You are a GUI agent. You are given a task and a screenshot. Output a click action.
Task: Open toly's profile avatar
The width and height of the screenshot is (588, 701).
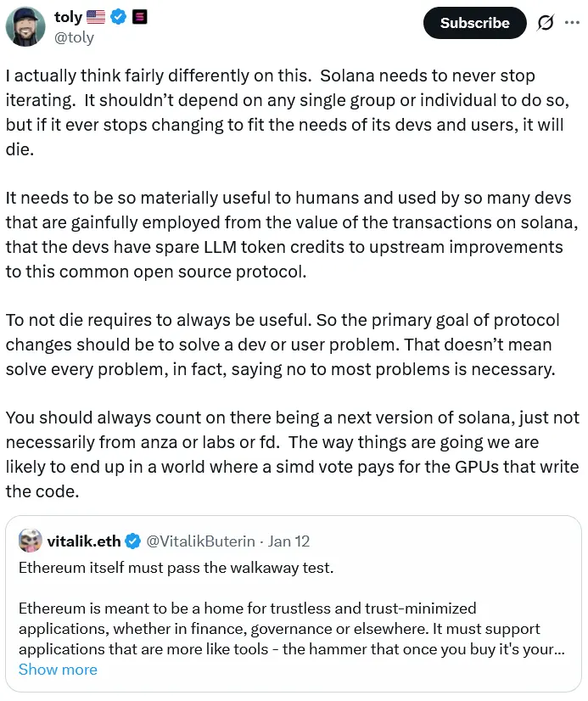click(25, 25)
